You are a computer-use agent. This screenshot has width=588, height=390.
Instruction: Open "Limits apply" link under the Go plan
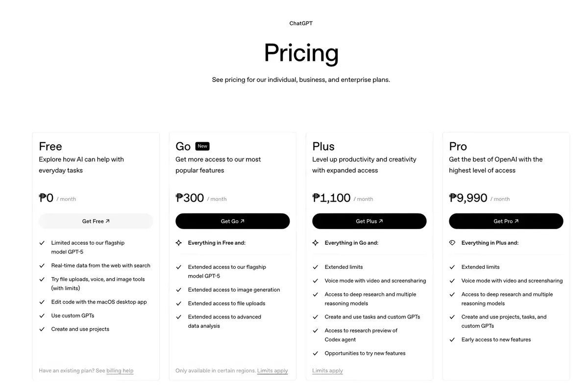pos(272,370)
